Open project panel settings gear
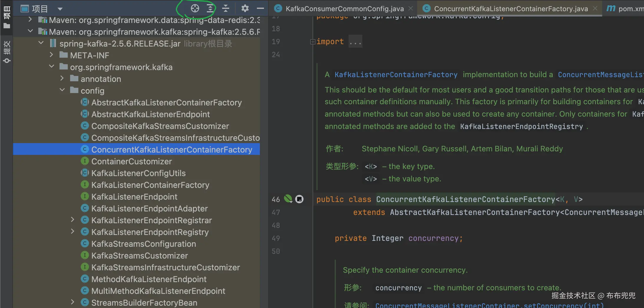 click(245, 9)
